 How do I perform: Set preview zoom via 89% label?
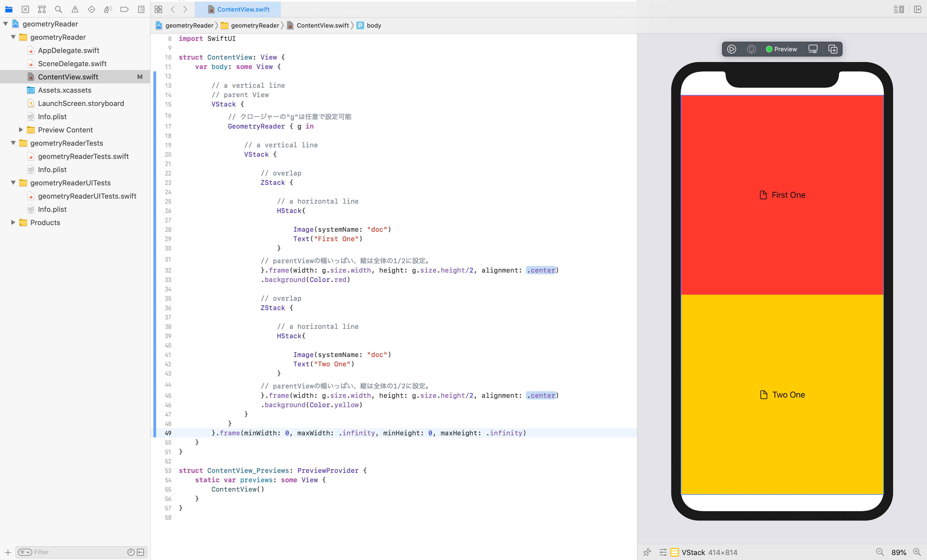tap(898, 553)
